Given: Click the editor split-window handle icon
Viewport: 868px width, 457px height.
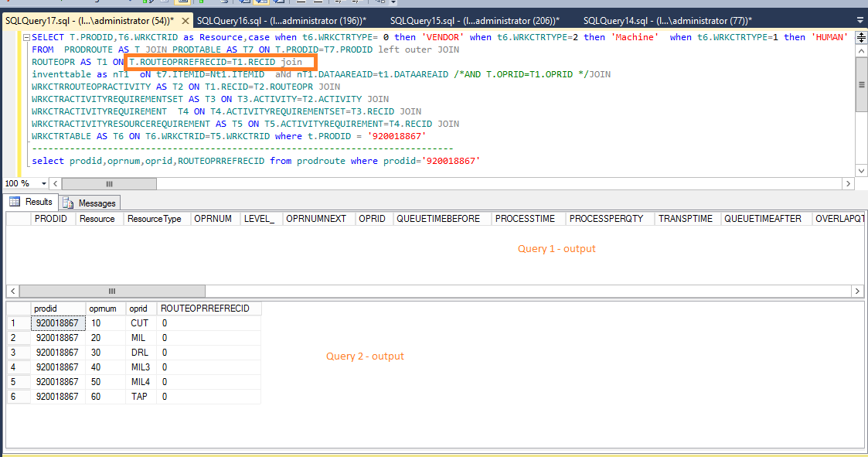Looking at the screenshot, I should coord(861,38).
